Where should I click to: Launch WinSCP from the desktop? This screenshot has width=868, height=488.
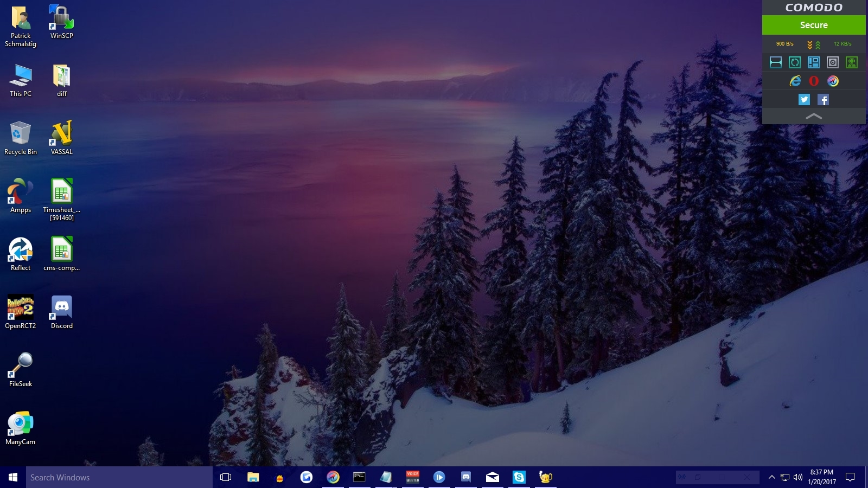point(61,22)
